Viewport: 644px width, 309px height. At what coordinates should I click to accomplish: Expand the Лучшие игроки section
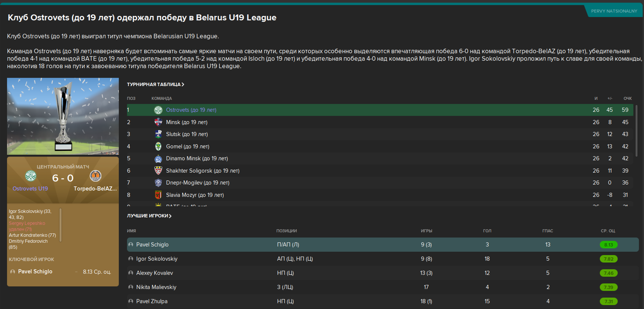pyautogui.click(x=149, y=216)
